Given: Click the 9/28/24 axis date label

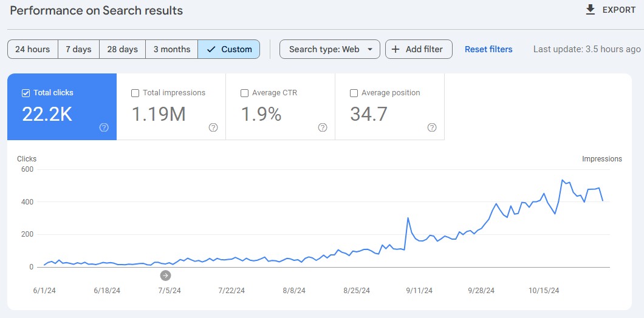Looking at the screenshot, I should [481, 291].
